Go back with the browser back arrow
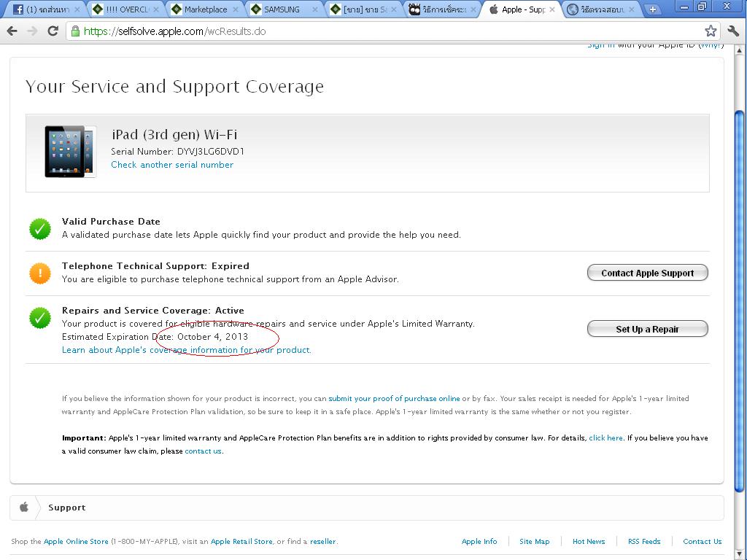 click(x=12, y=31)
